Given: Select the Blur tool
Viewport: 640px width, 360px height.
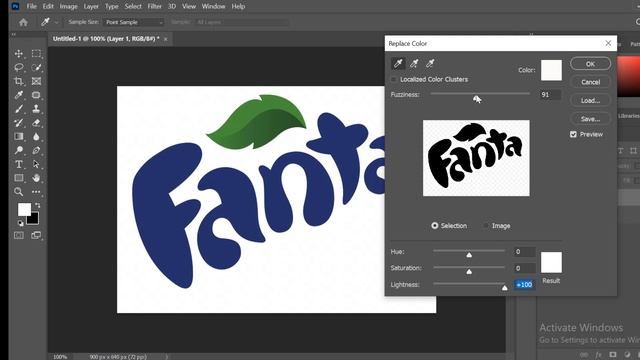Looking at the screenshot, I should 36,136.
